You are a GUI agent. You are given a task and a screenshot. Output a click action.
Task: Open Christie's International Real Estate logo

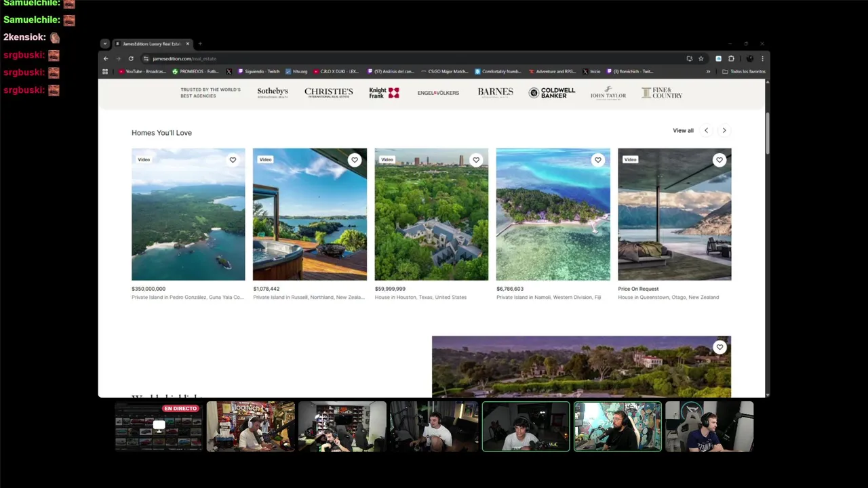click(x=328, y=93)
